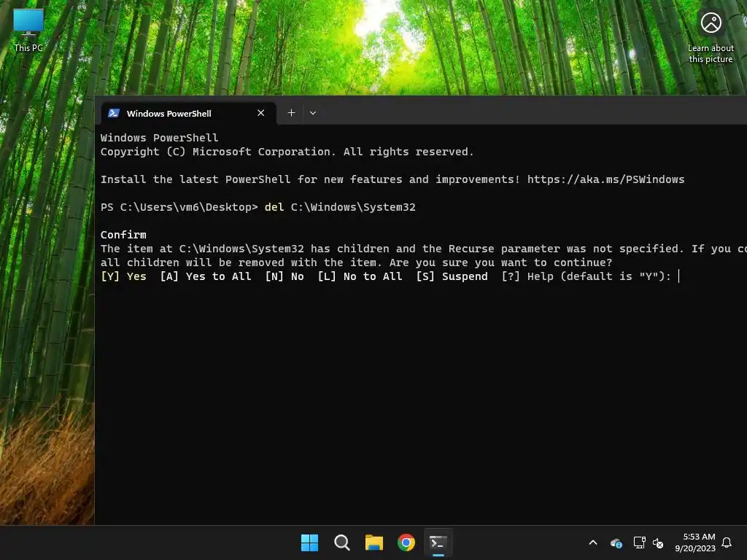The image size is (747, 560).
Task: Click the '[S] Suspend' option text
Action: (x=452, y=276)
